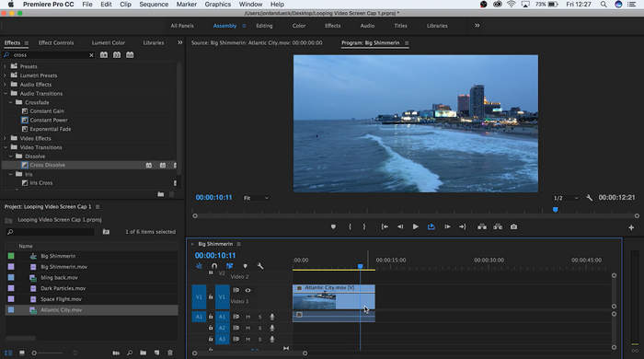Open the Fit zoom level dropdown

(257, 198)
